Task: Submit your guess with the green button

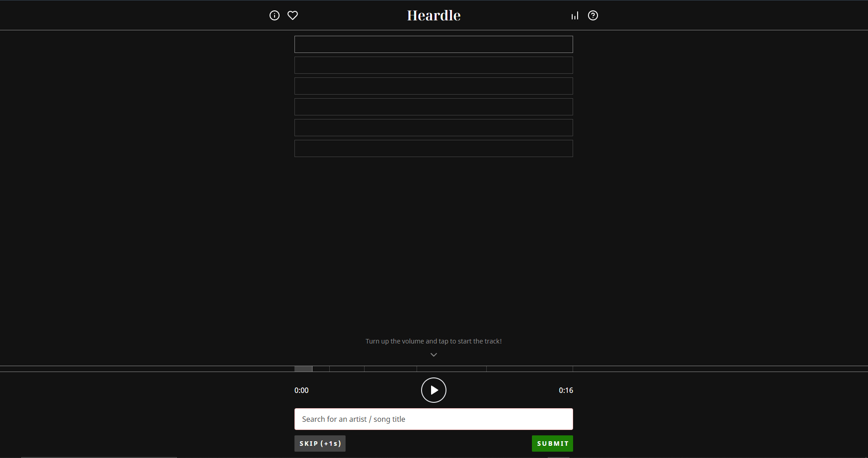Action: coord(552,444)
